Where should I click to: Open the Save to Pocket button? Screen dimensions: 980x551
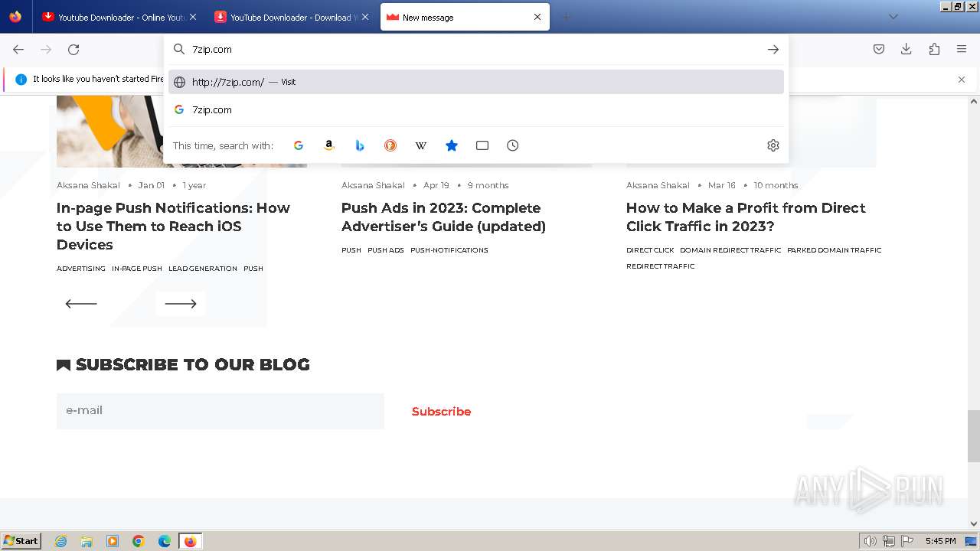(x=879, y=49)
